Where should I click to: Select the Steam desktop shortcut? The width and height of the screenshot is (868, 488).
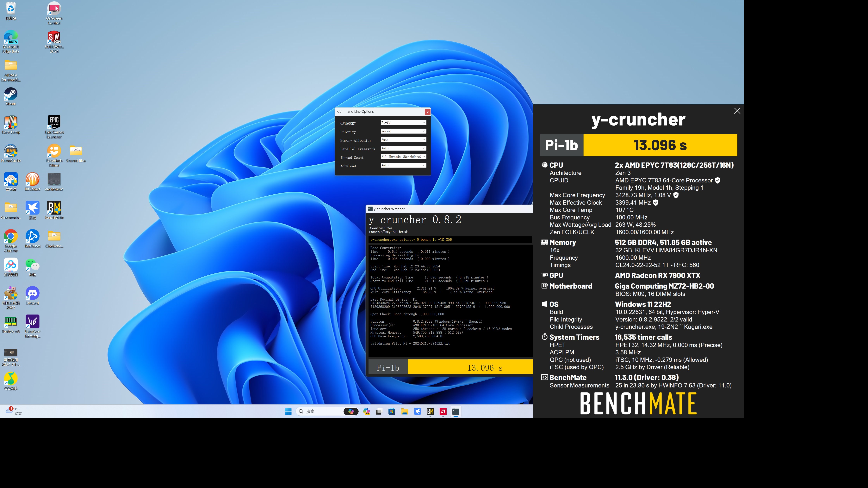click(11, 96)
